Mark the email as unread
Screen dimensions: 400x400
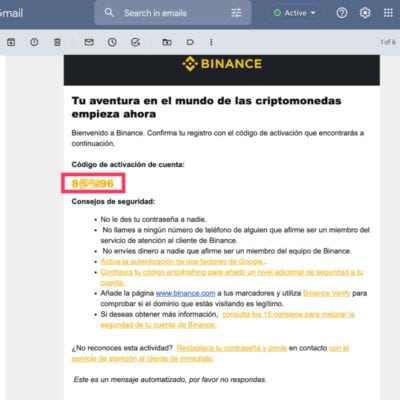(x=89, y=42)
